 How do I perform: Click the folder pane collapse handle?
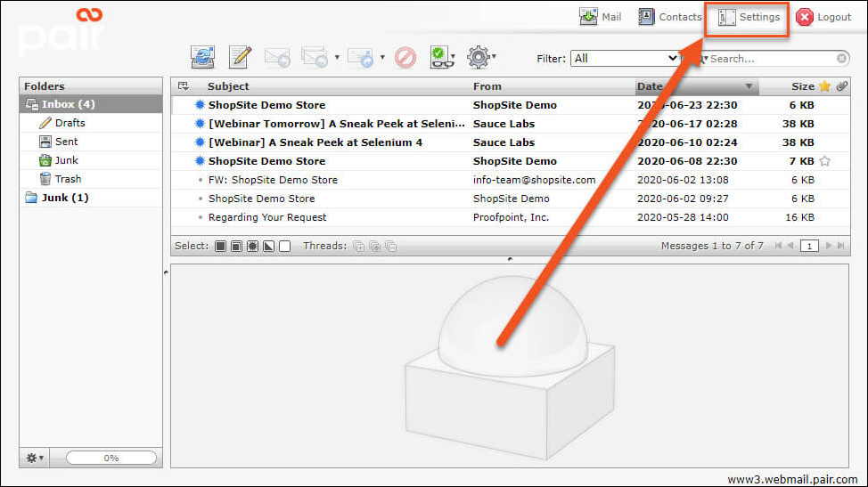coord(166,272)
